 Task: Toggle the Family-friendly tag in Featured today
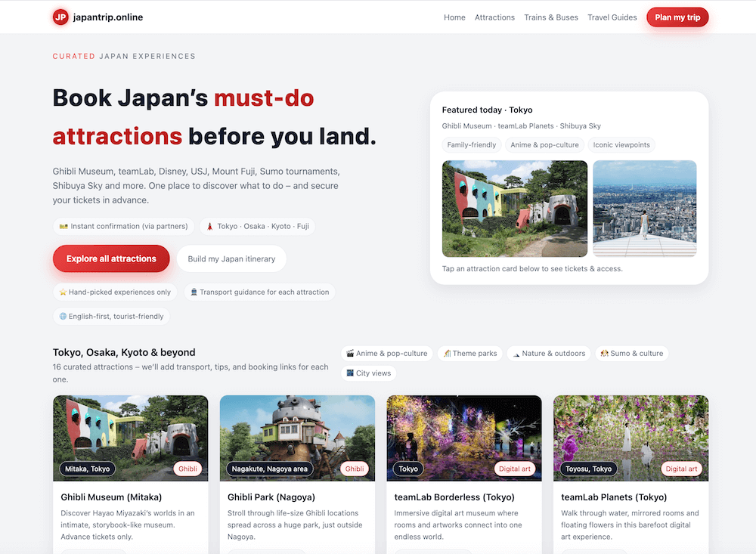coord(471,144)
